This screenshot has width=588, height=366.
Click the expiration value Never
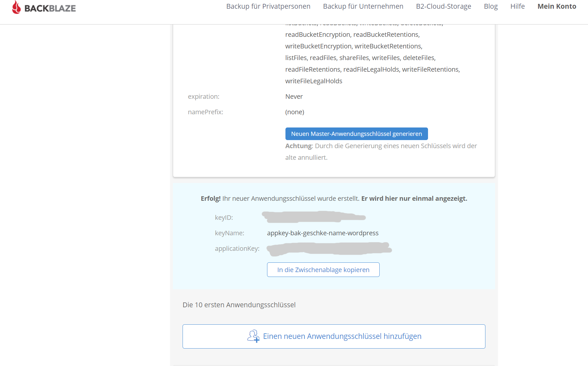pos(294,97)
